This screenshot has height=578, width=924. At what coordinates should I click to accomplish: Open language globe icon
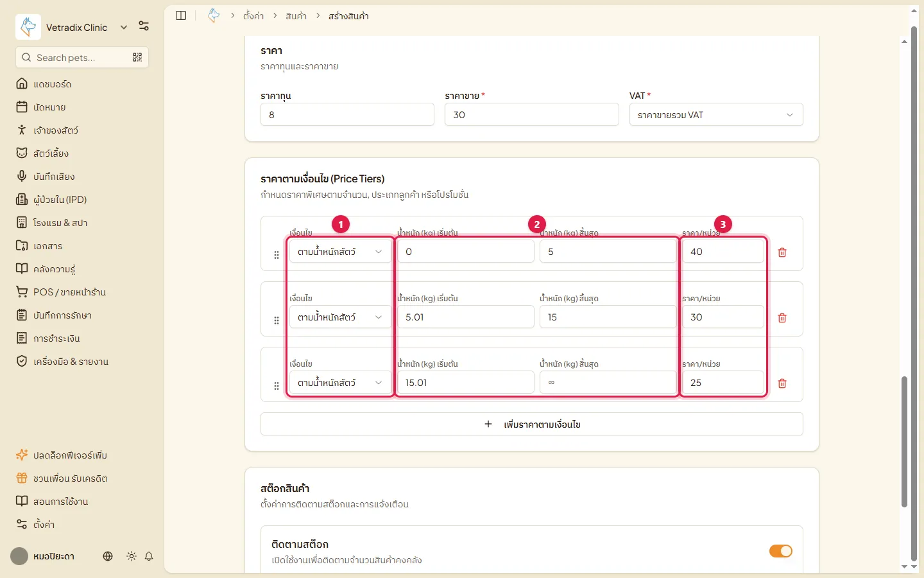coord(108,556)
